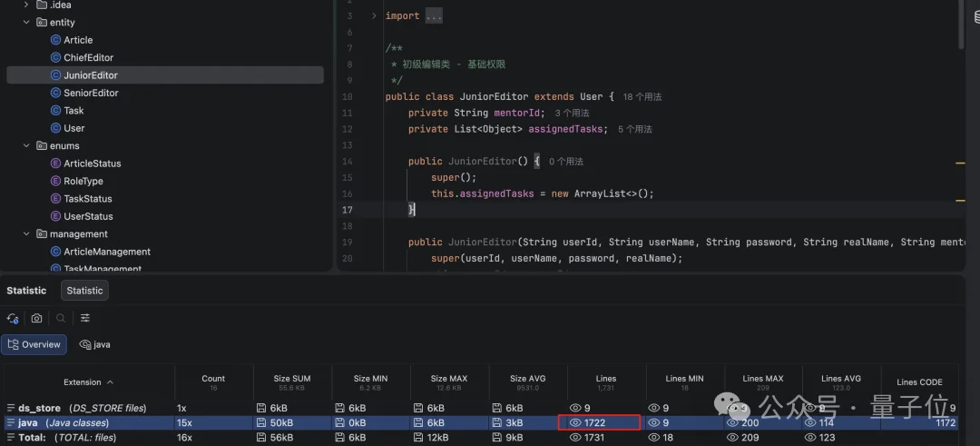Click the search icon in Statistic toolbar
The image size is (980, 446).
tap(61, 319)
